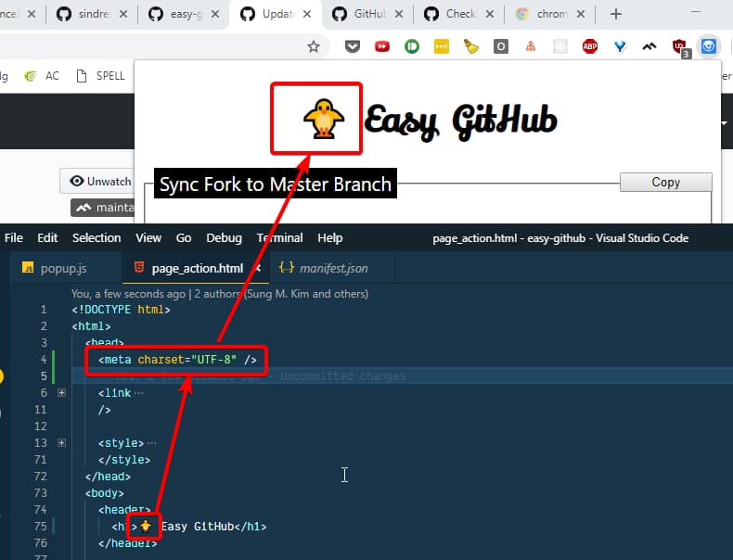Viewport: 733px width, 560px height.
Task: Expand the folded link tag on line 6
Action: [62, 393]
